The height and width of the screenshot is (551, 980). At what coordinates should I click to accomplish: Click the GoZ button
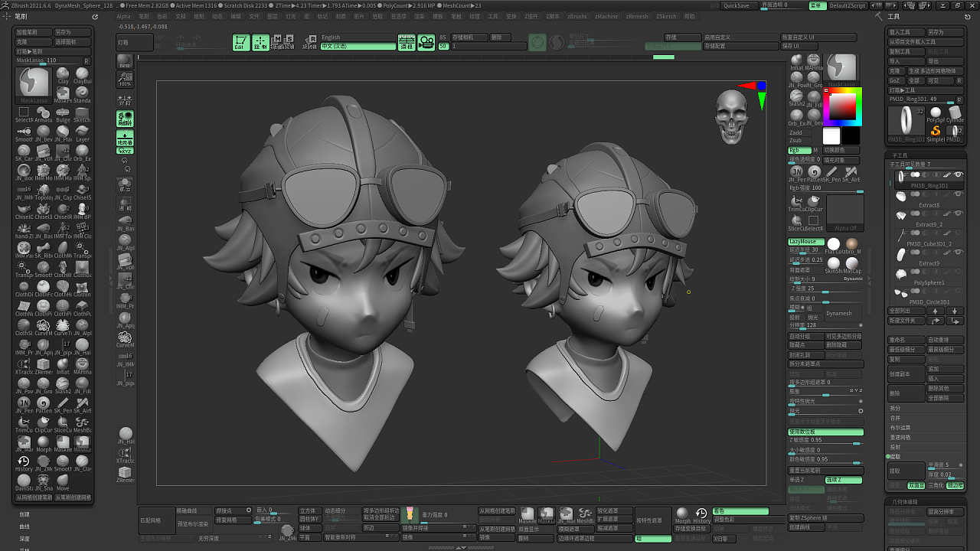pos(896,80)
